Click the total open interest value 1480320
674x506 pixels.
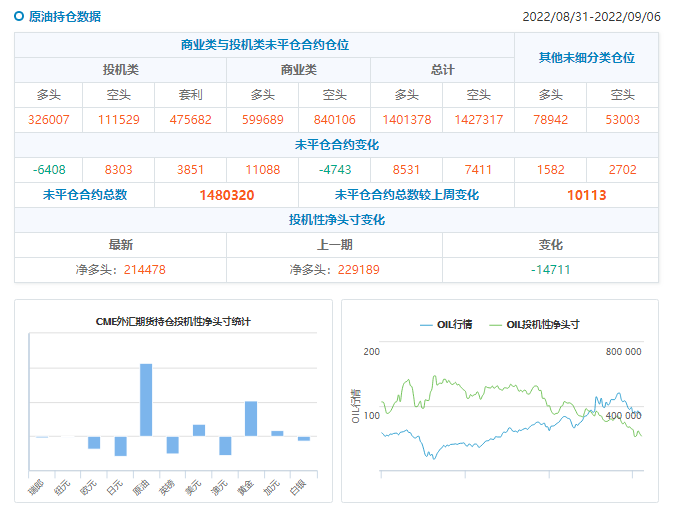[227, 195]
